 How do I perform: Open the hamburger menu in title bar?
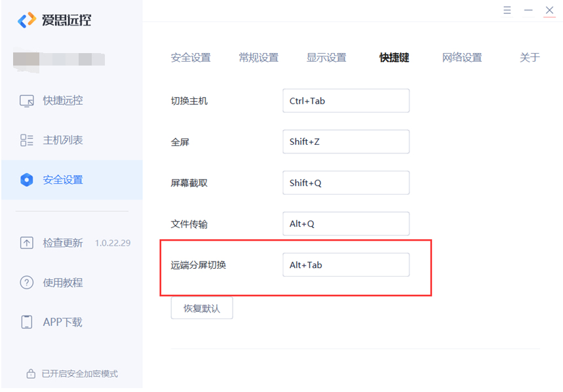(507, 10)
